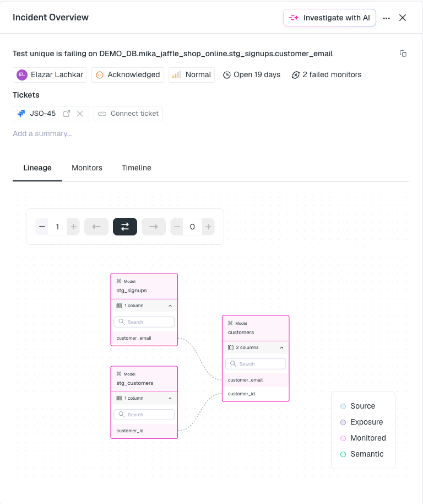Viewport: 423px width, 504px height.
Task: Remove the JSO-45 ticket link
Action: (x=80, y=114)
